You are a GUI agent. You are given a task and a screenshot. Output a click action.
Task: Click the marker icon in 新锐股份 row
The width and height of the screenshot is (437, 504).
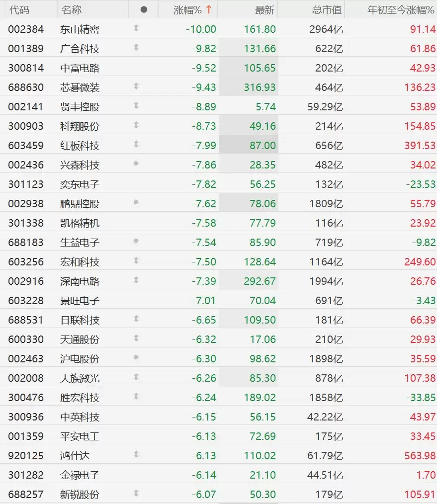tap(136, 493)
